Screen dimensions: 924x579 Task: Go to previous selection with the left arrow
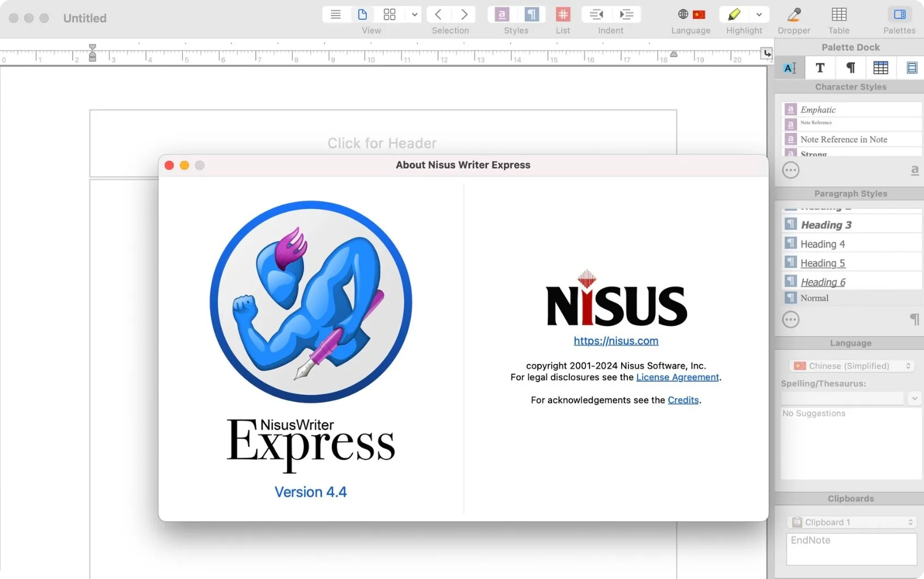pos(438,14)
